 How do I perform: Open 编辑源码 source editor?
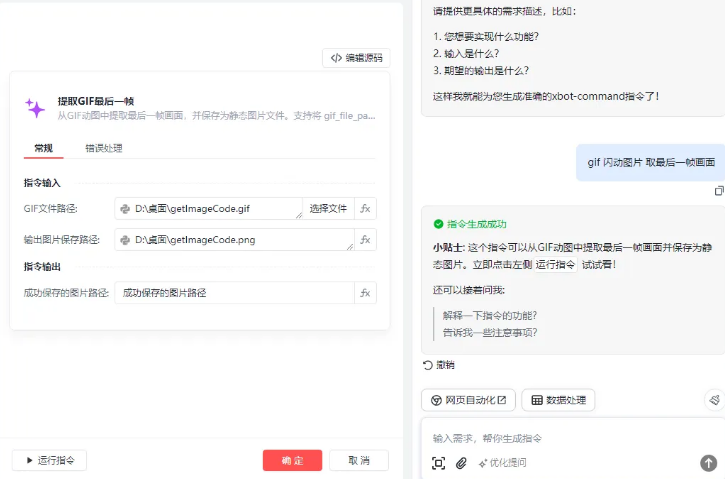[356, 58]
